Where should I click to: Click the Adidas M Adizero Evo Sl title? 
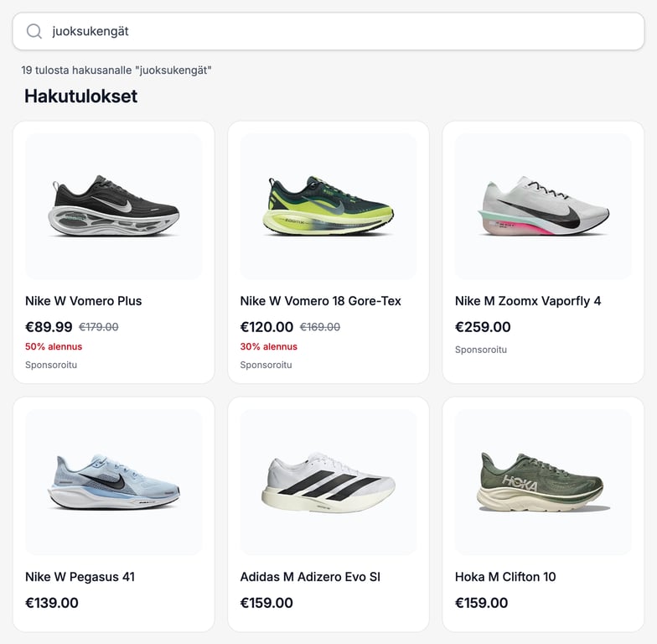[x=310, y=577]
